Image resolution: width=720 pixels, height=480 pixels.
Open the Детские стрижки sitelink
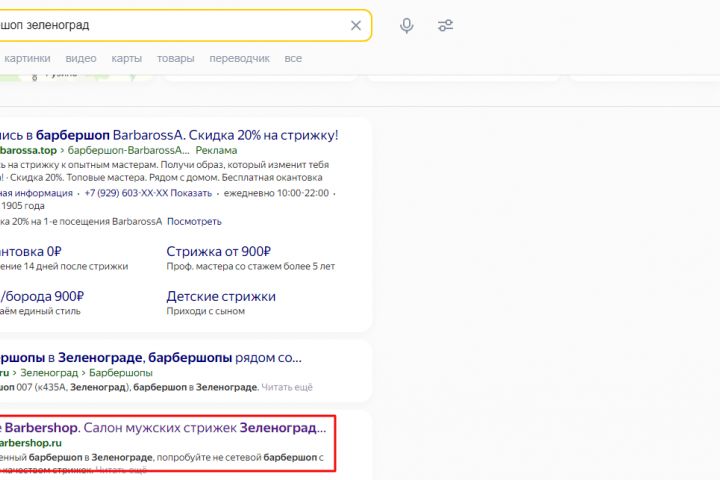coord(221,296)
